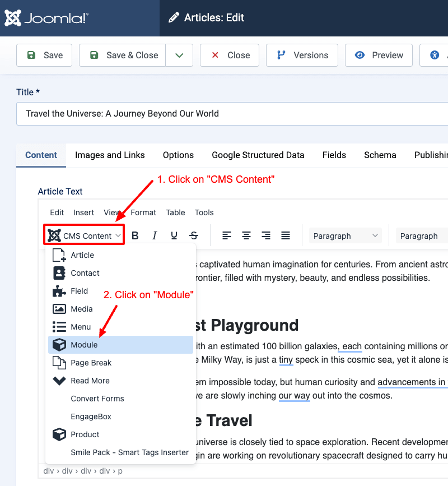Select Menu from CMS Content menu
This screenshot has height=486, width=448.
[121, 327]
